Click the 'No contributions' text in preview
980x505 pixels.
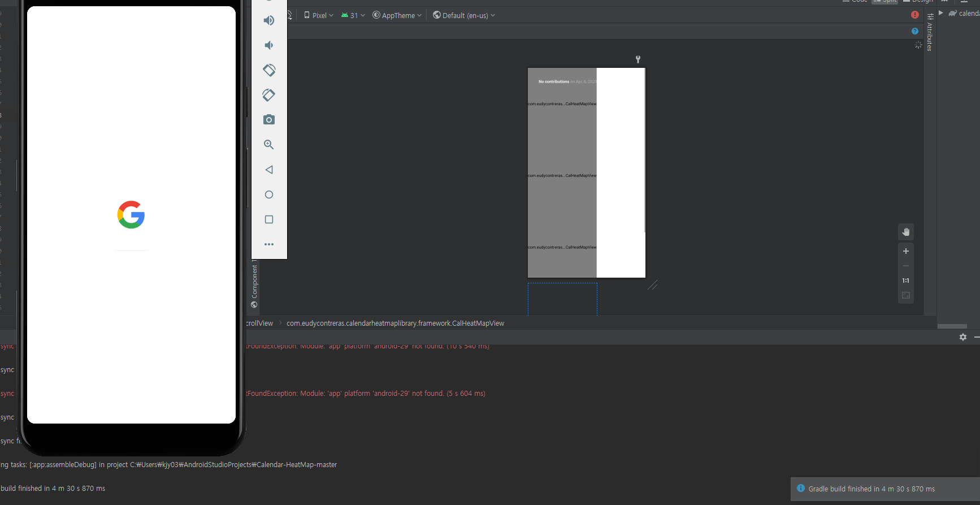(x=554, y=81)
